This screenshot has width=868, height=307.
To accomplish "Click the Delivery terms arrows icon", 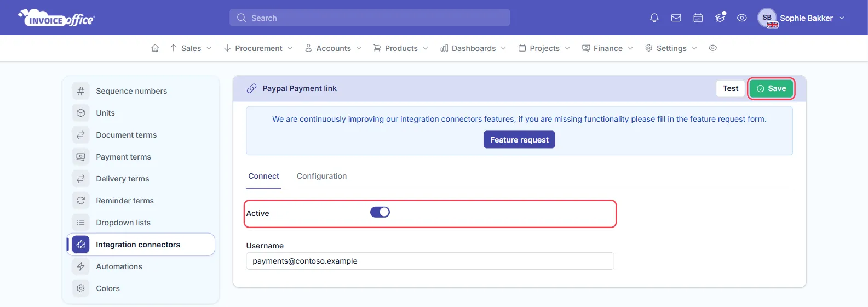I will (81, 179).
